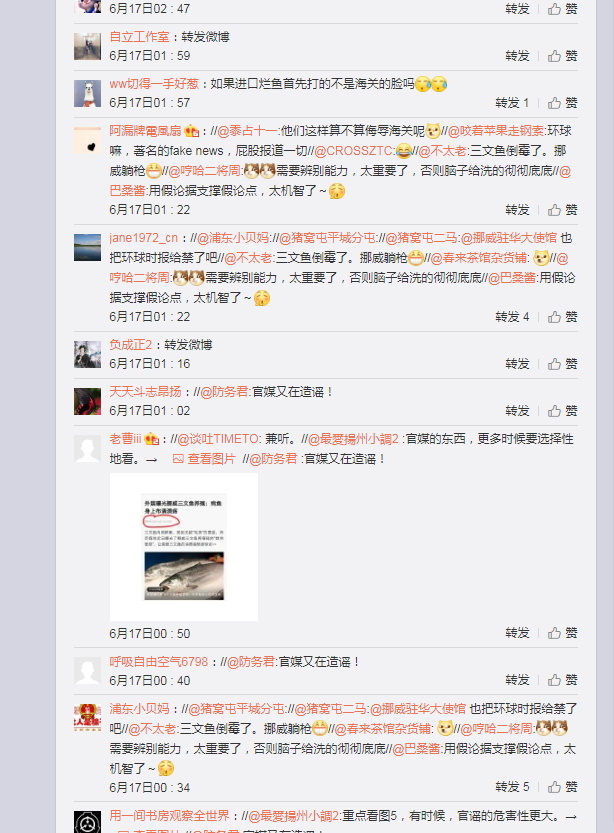The width and height of the screenshot is (614, 833).
Task: Repost jane1972_cn's comment via 转发 4
Action: click(512, 317)
